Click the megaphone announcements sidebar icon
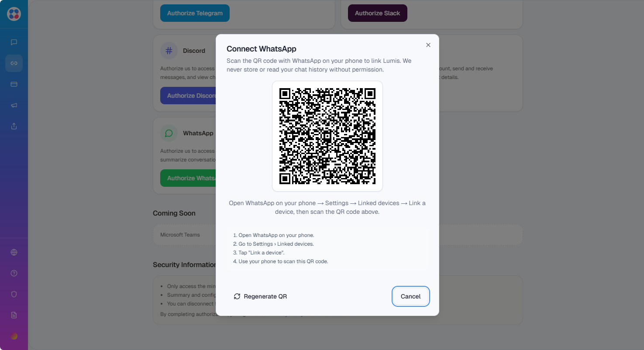Screen dimensions: 644x350 [x=14, y=105]
